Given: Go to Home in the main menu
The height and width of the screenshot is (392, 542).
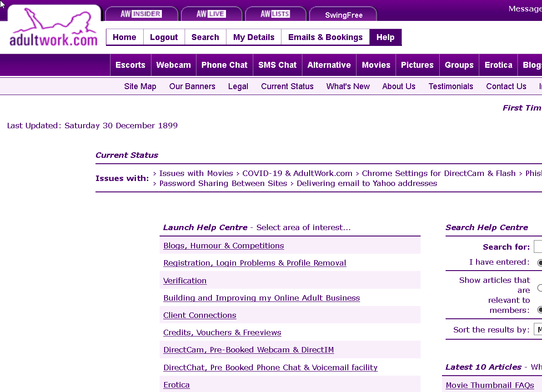Looking at the screenshot, I should pos(125,37).
